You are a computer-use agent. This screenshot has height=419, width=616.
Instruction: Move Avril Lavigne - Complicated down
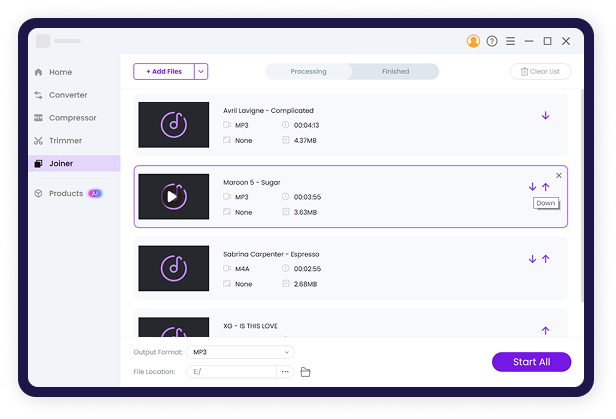tap(545, 115)
